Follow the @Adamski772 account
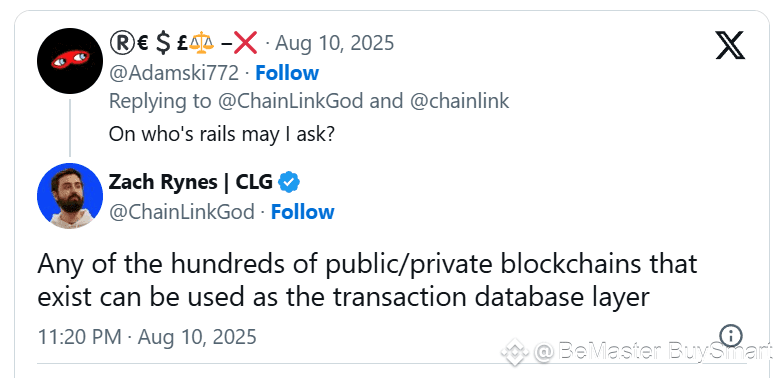 [x=287, y=73]
